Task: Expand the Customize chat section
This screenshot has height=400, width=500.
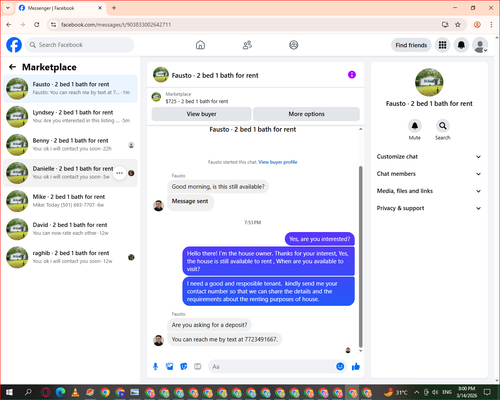Action: [429, 157]
